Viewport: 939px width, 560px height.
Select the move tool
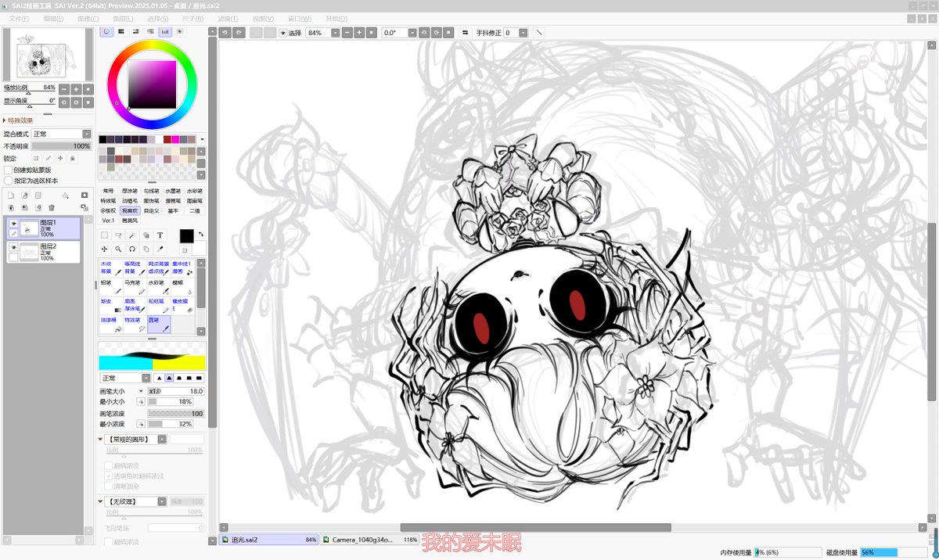[x=105, y=249]
